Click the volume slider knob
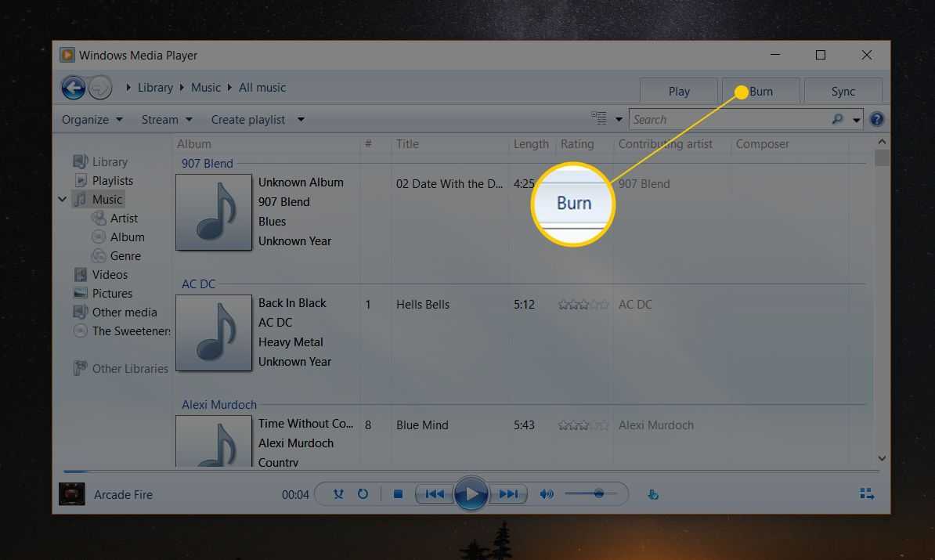This screenshot has height=560, width=935. (599, 493)
